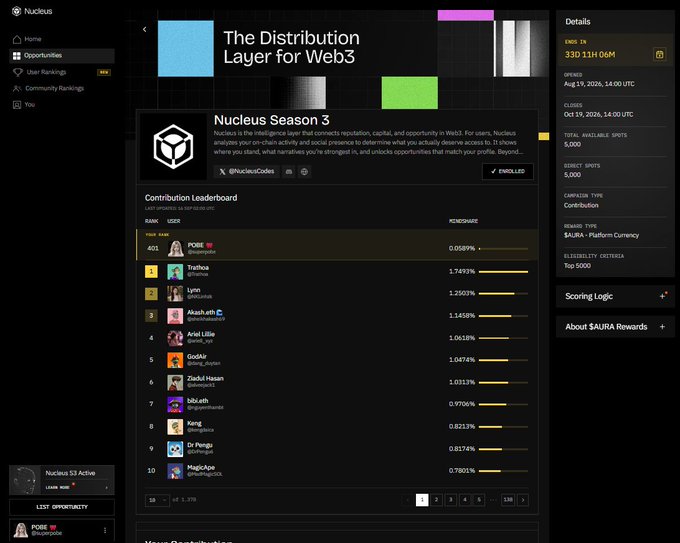Open Community Rankings in sidebar
The width and height of the screenshot is (680, 543).
click(48, 88)
